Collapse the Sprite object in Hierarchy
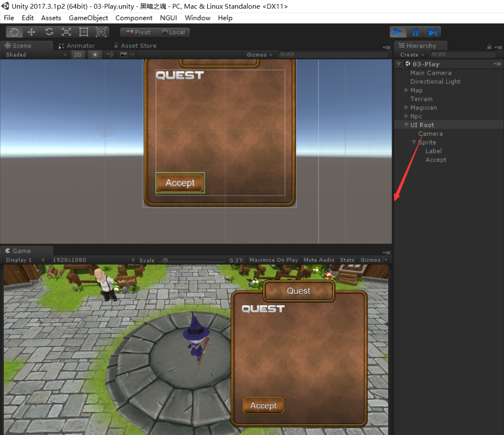This screenshot has height=435, width=504. [414, 142]
